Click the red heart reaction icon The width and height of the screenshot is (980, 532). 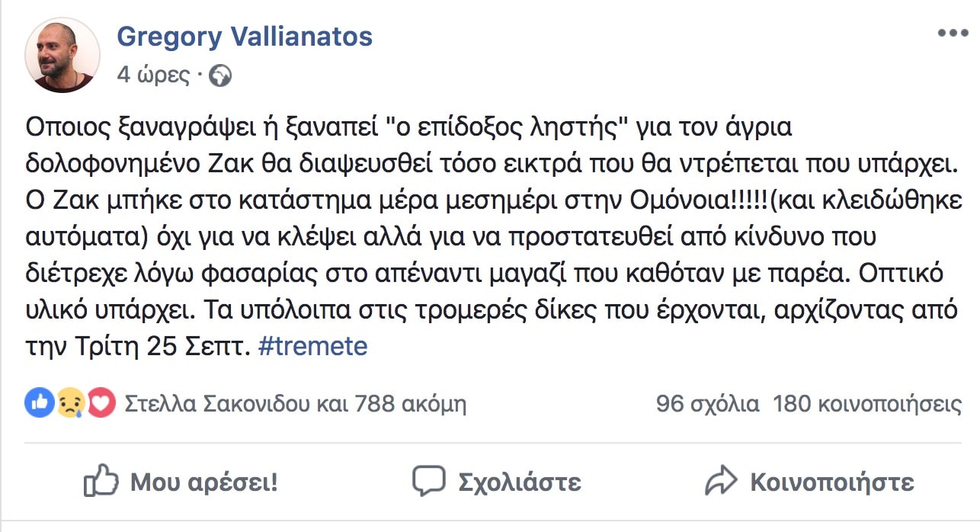(101, 403)
